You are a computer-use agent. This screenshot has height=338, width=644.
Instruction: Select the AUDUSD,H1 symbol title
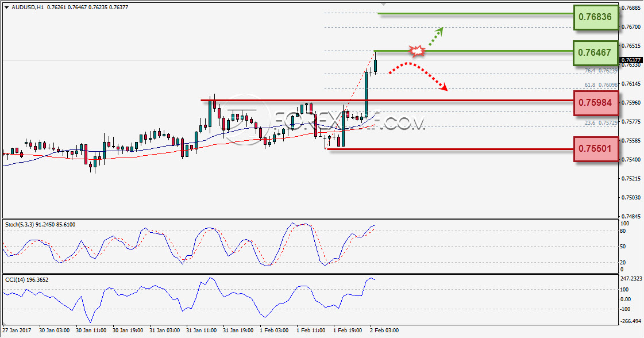tap(28, 7)
